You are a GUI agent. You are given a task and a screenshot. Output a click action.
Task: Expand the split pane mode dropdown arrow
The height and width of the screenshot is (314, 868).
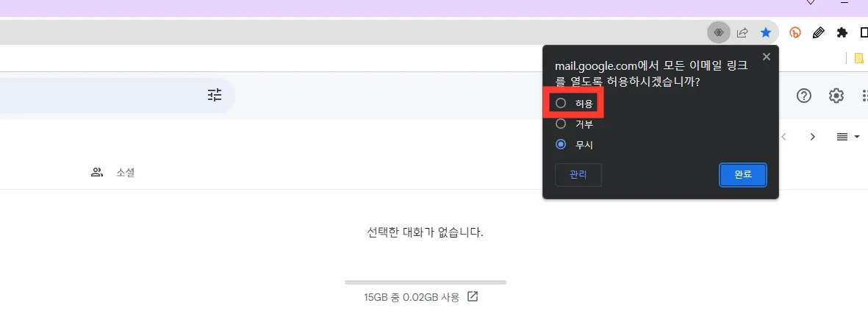point(857,137)
